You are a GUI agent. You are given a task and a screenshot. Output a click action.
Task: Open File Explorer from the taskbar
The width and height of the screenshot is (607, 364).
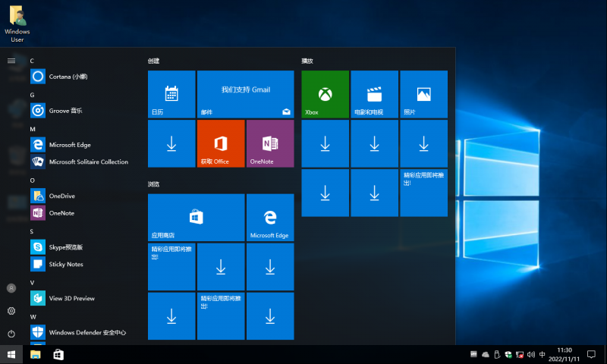35,354
